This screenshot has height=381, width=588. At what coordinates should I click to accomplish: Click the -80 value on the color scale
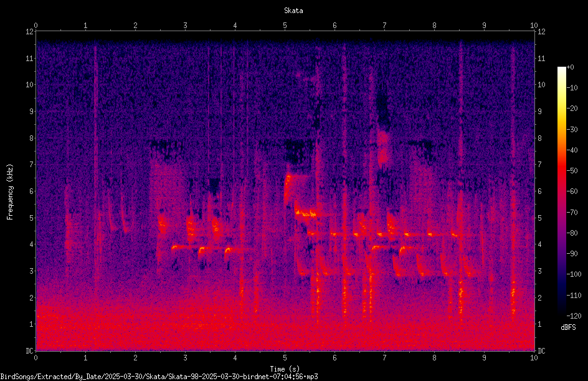click(x=572, y=233)
